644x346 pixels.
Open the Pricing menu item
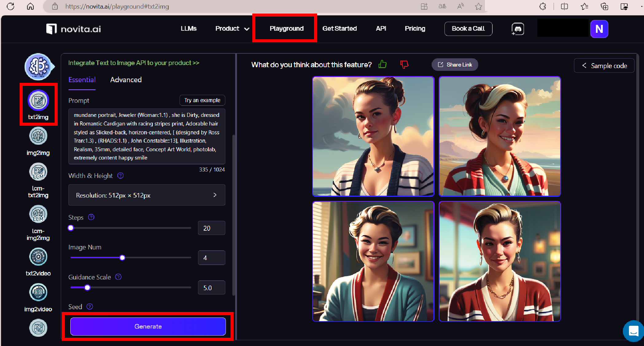click(x=415, y=29)
